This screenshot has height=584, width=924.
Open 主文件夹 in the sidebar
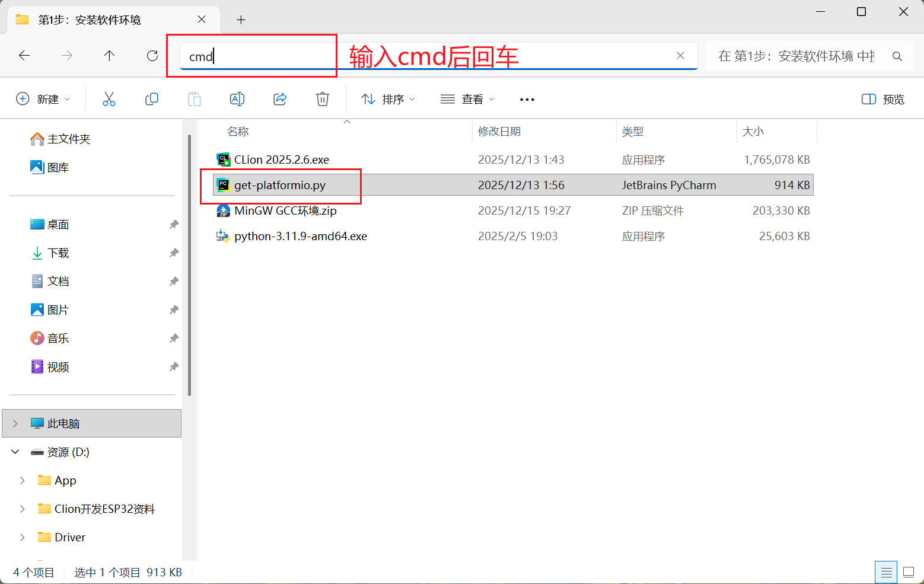coord(60,139)
